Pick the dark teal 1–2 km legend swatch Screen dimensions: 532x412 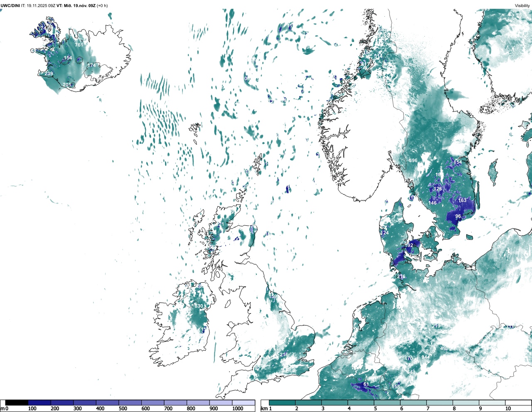click(282, 402)
